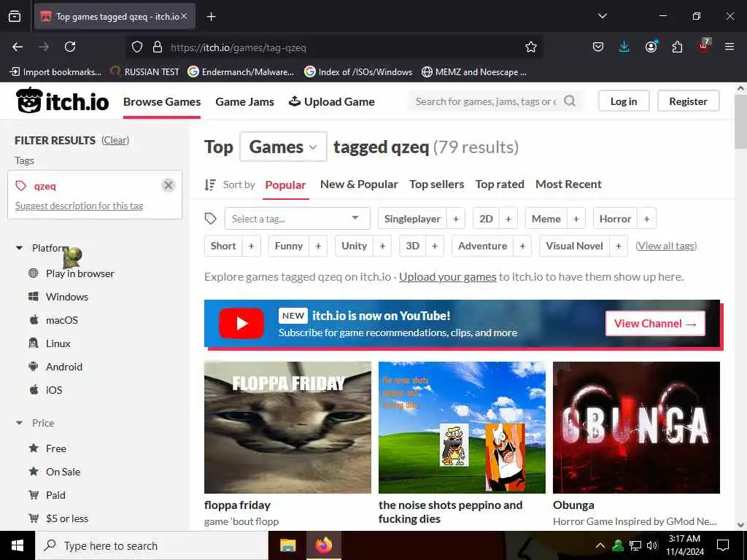Open the Firefox hamburger menu
The height and width of the screenshot is (560, 747).
coord(729,47)
